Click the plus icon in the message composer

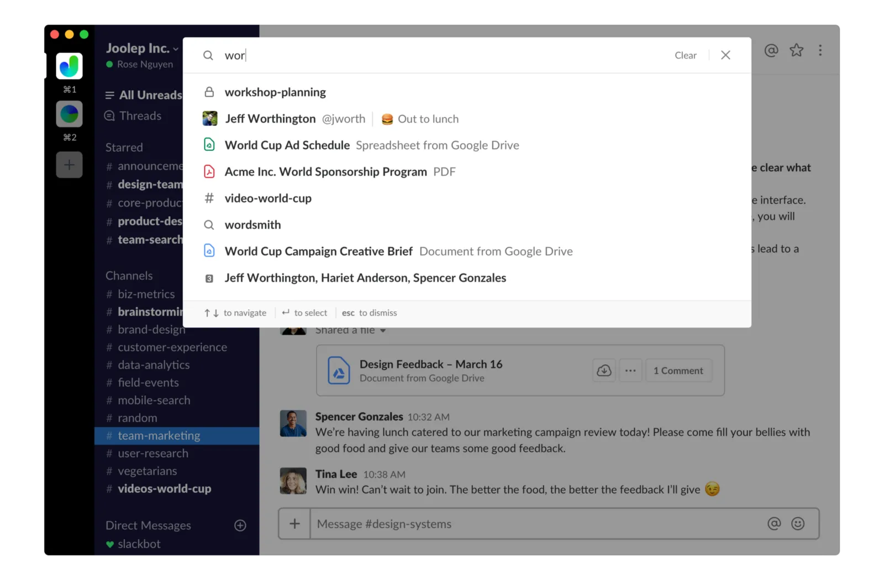pos(294,523)
